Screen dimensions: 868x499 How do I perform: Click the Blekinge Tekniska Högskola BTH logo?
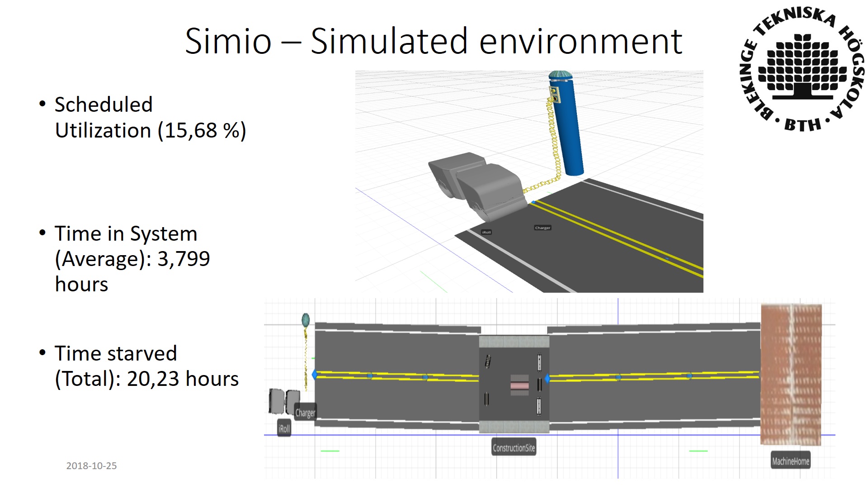click(802, 69)
